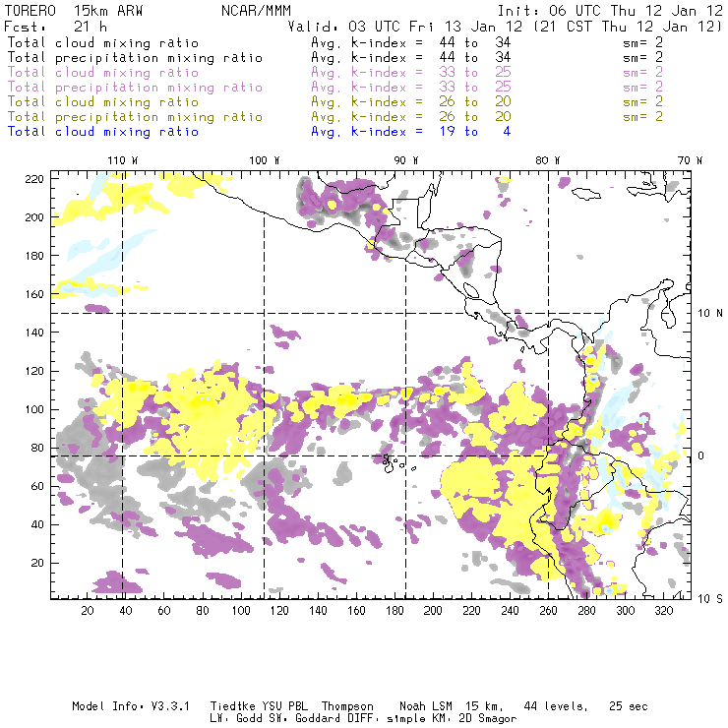Click the "100" tick label on the vertical axis
728x728 pixels.
coord(34,409)
